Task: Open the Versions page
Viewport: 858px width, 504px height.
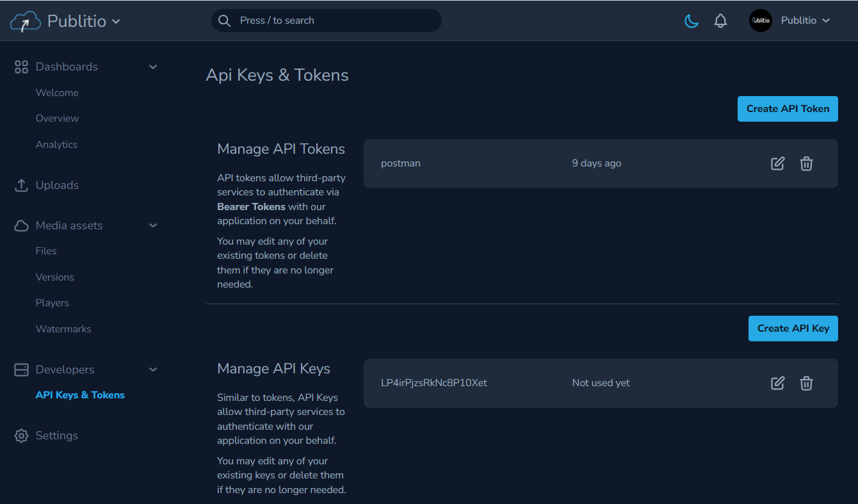Action: point(55,277)
